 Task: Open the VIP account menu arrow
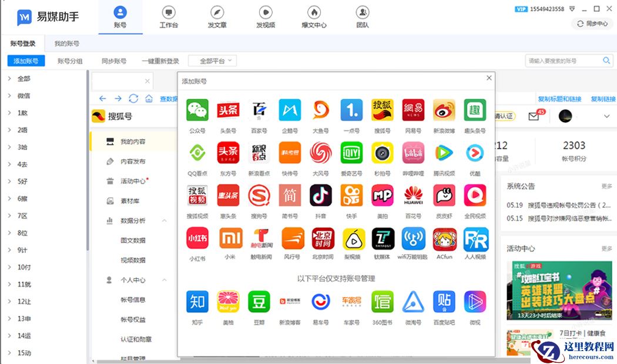572,9
